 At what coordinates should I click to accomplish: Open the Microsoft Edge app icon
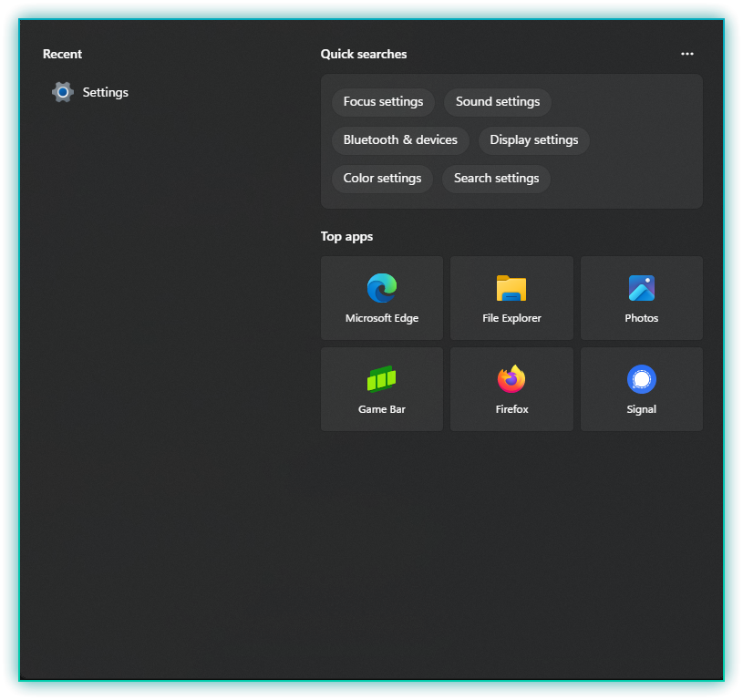tap(381, 287)
